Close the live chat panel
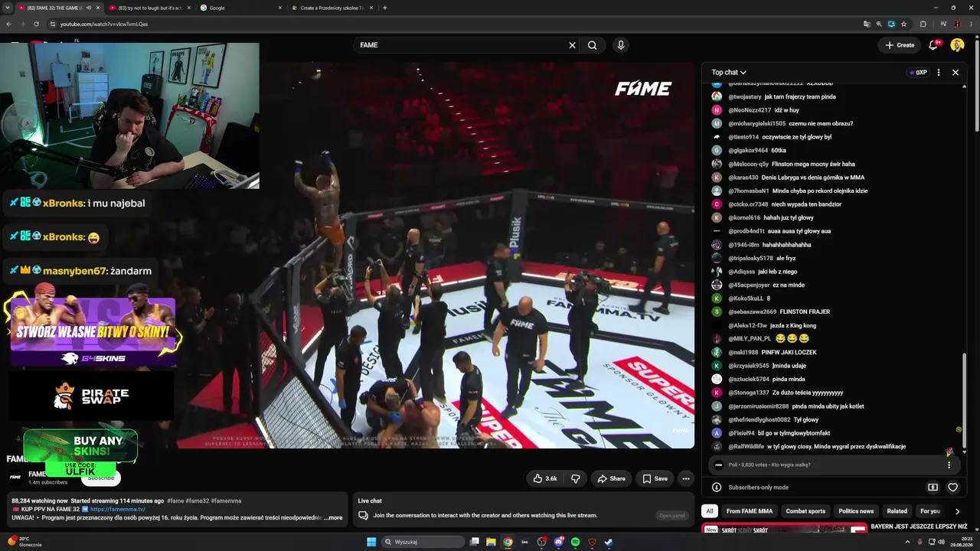980x551 pixels. 955,73
